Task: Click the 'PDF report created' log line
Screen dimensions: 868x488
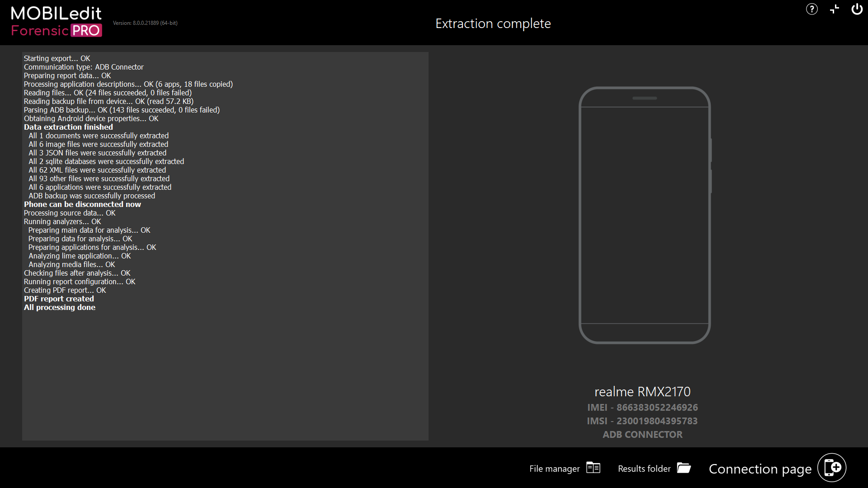Action: 59,299
